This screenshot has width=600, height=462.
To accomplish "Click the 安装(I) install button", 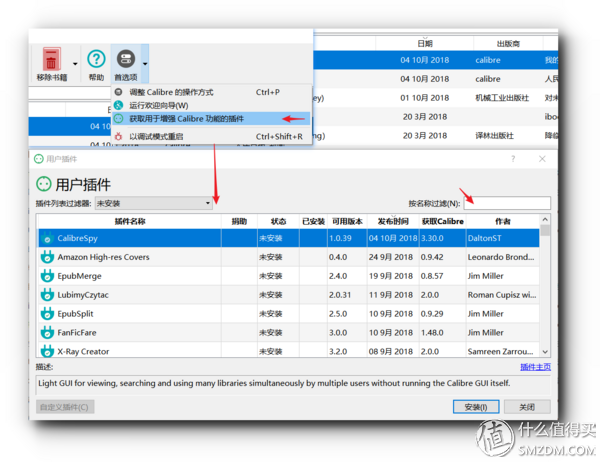I will pos(476,407).
